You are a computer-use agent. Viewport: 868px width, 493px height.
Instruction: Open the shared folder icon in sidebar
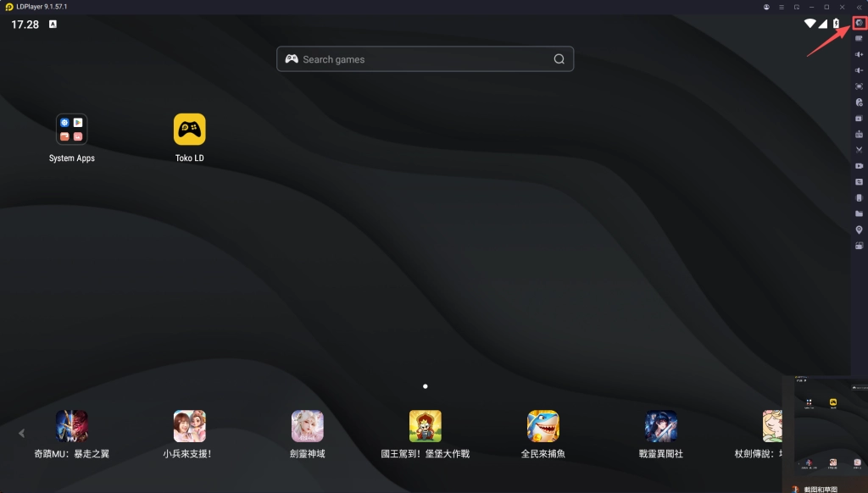pyautogui.click(x=859, y=213)
